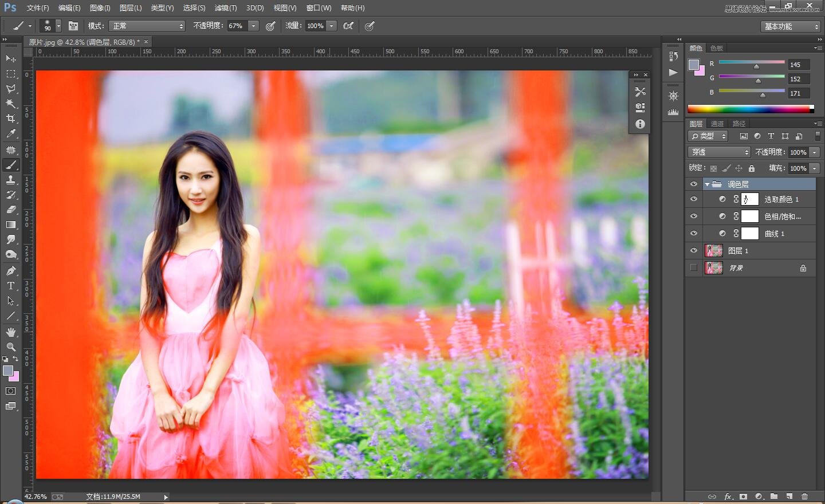
Task: Open the layer blend mode 穿透 dropdown
Action: [x=719, y=152]
